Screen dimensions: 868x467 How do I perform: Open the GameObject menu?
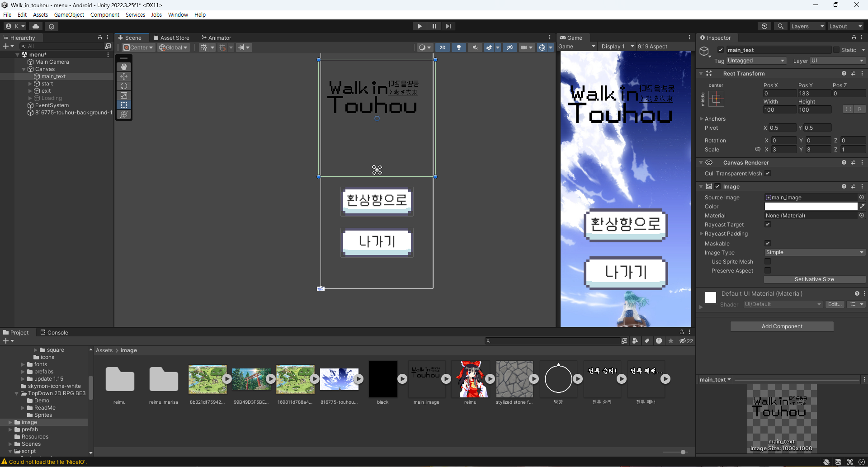click(69, 14)
